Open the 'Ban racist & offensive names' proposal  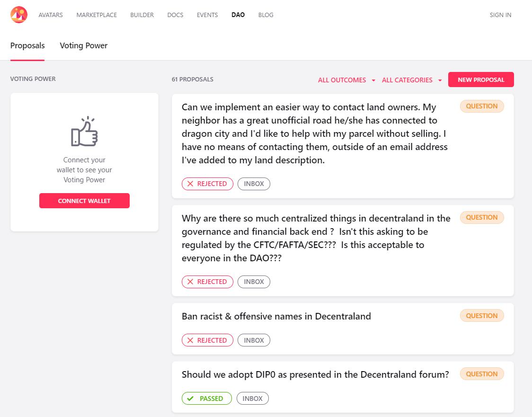tap(276, 316)
